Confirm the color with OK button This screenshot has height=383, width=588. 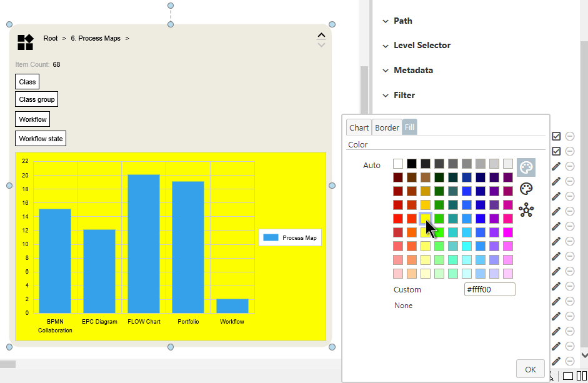530,369
